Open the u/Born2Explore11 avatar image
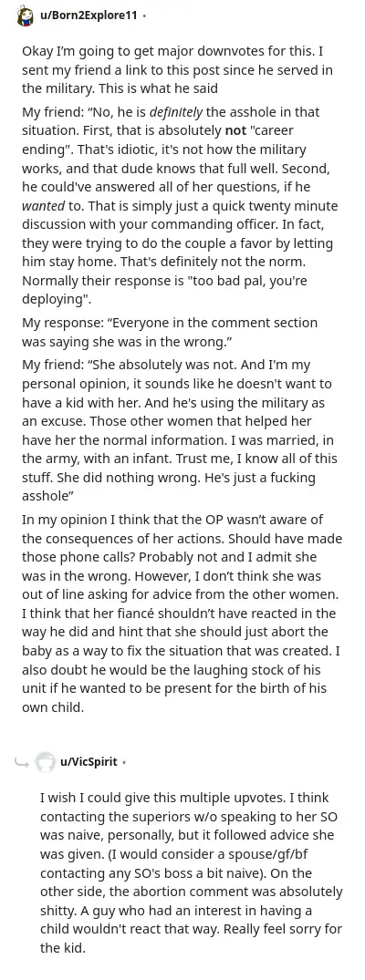The width and height of the screenshot is (365, 980). 25,15
